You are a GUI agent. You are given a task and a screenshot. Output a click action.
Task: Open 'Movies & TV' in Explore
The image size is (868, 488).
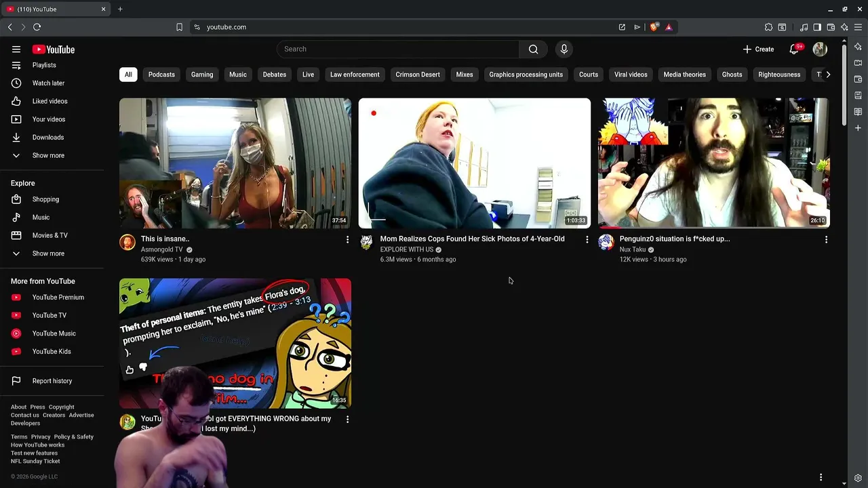(52, 235)
